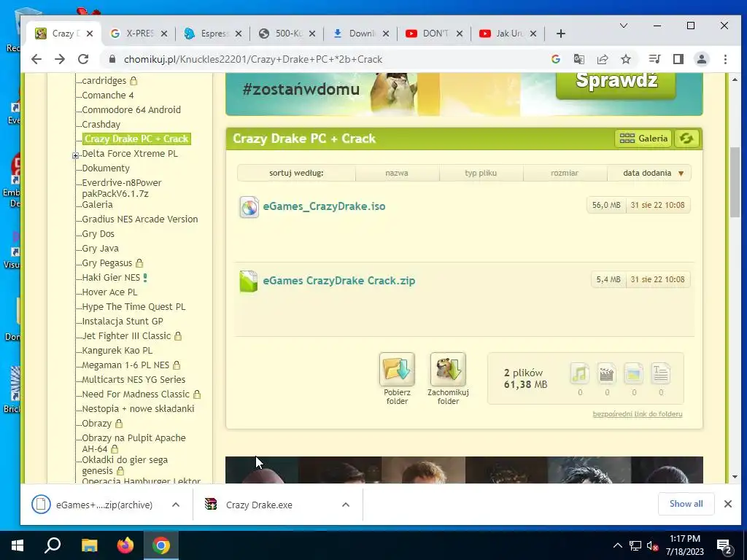This screenshot has height=560, width=747.
Task: Click the Zachomikuj folder icon
Action: [x=448, y=369]
